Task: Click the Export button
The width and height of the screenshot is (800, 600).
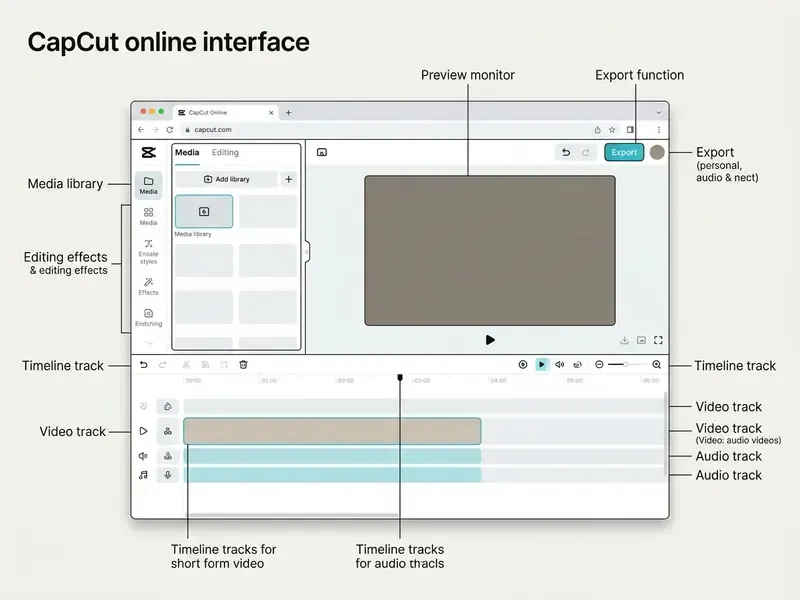Action: 624,152
